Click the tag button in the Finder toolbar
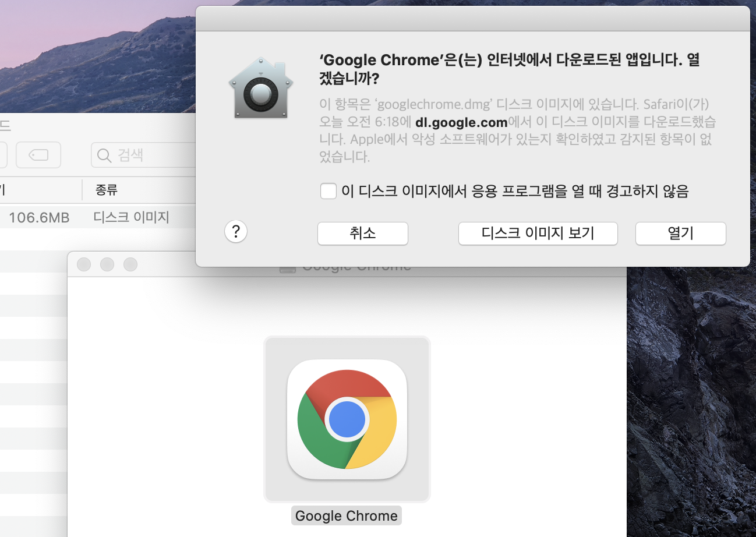Screen dimensions: 756x537 point(38,155)
